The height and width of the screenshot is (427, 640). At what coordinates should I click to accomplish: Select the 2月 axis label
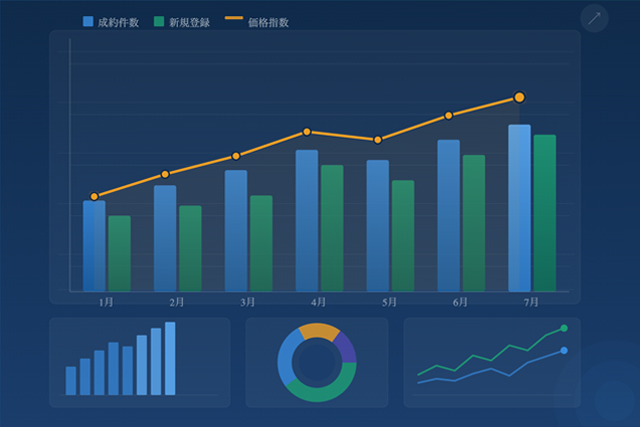click(177, 302)
